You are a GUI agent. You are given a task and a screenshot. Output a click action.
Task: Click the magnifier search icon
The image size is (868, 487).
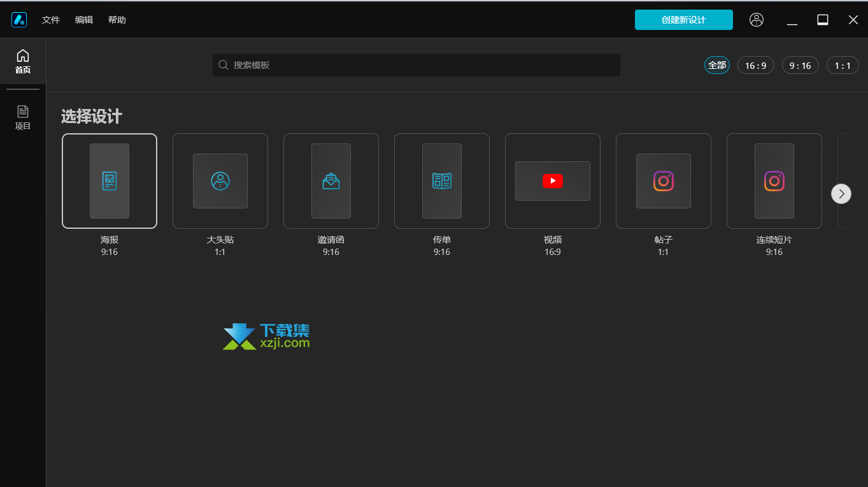tap(224, 65)
